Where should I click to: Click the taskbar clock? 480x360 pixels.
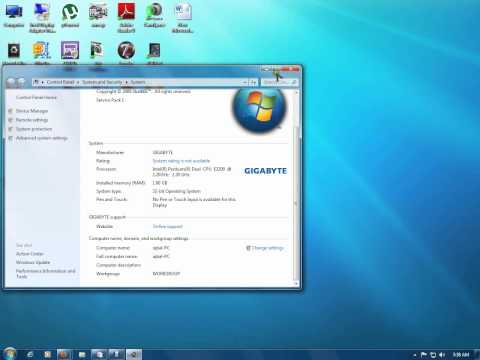(461, 354)
